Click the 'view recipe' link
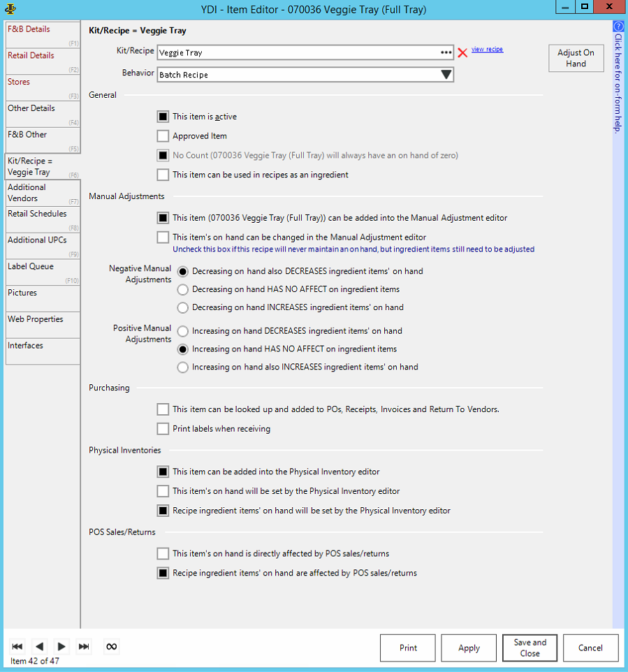The height and width of the screenshot is (672, 628). point(488,50)
